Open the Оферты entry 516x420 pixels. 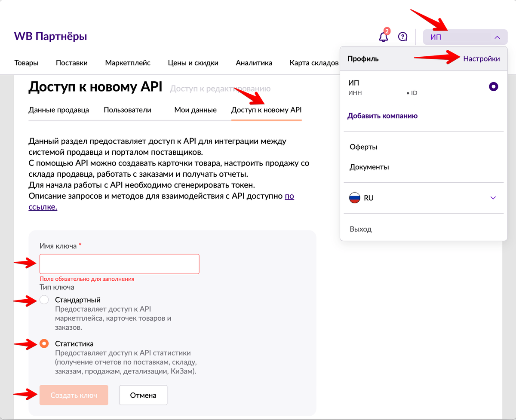pyautogui.click(x=364, y=147)
